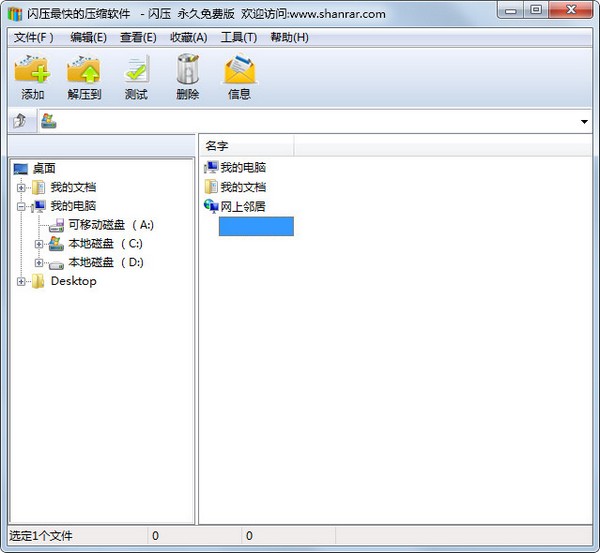Click the Desktop folder icon in tree

pos(38,281)
